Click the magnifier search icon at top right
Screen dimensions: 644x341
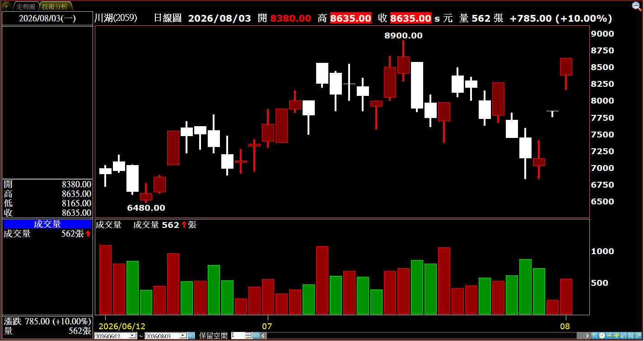click(636, 6)
